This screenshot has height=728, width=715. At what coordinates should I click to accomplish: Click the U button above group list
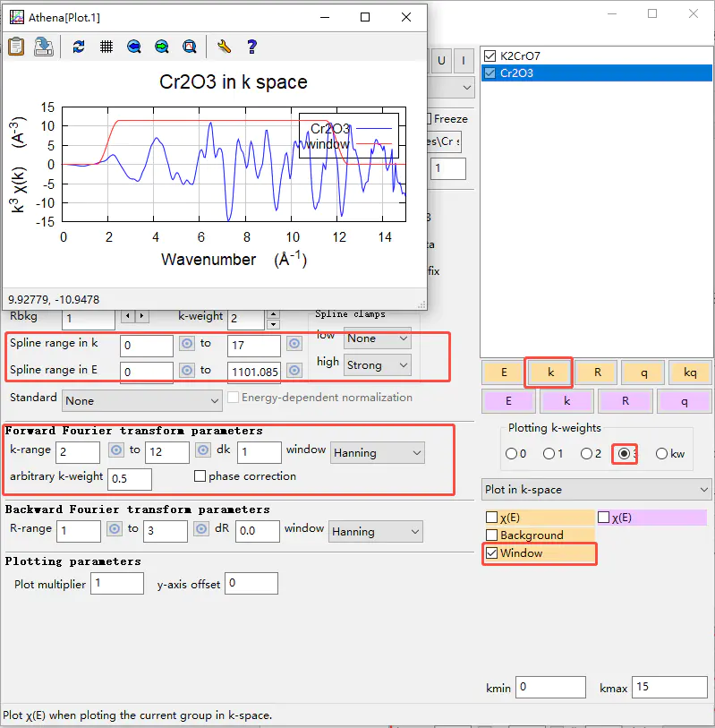(441, 60)
